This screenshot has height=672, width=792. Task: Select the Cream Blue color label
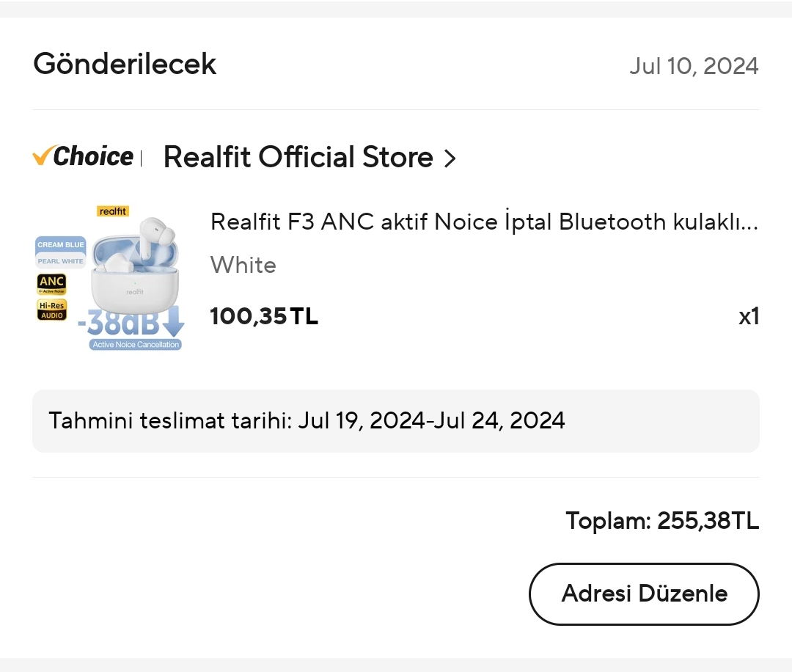61,244
